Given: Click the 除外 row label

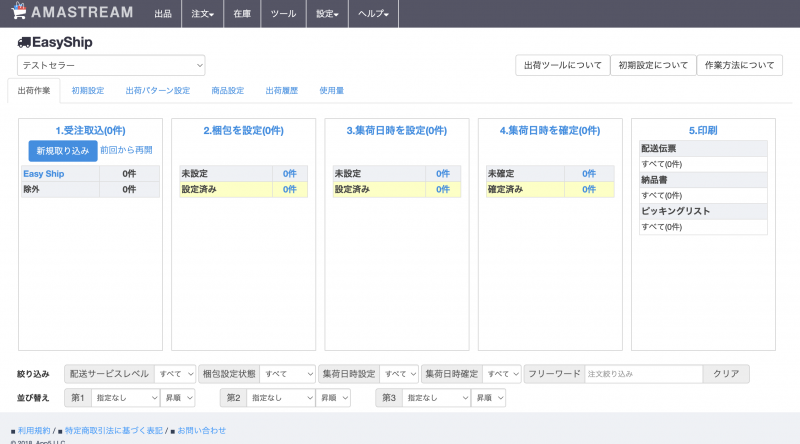Looking at the screenshot, I should (x=31, y=189).
